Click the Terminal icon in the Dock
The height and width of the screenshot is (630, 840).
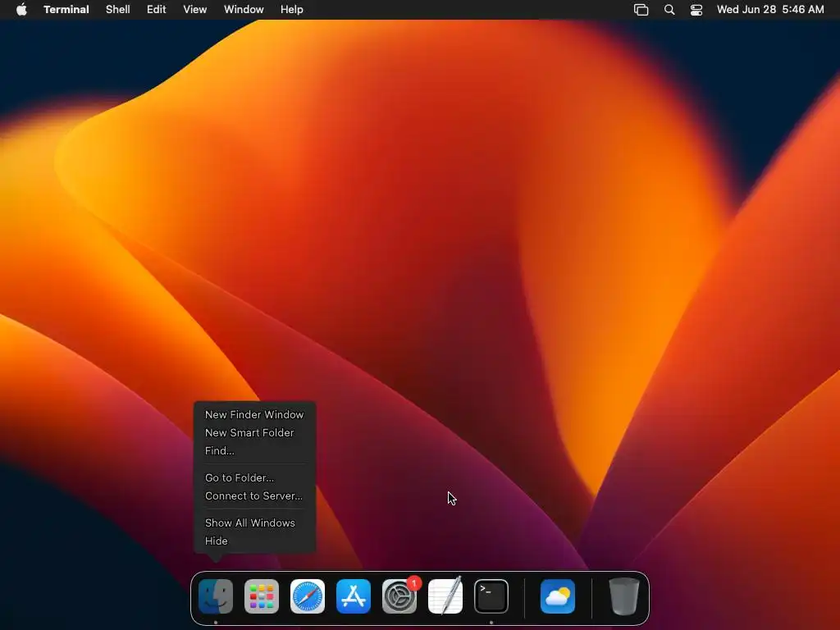491,596
